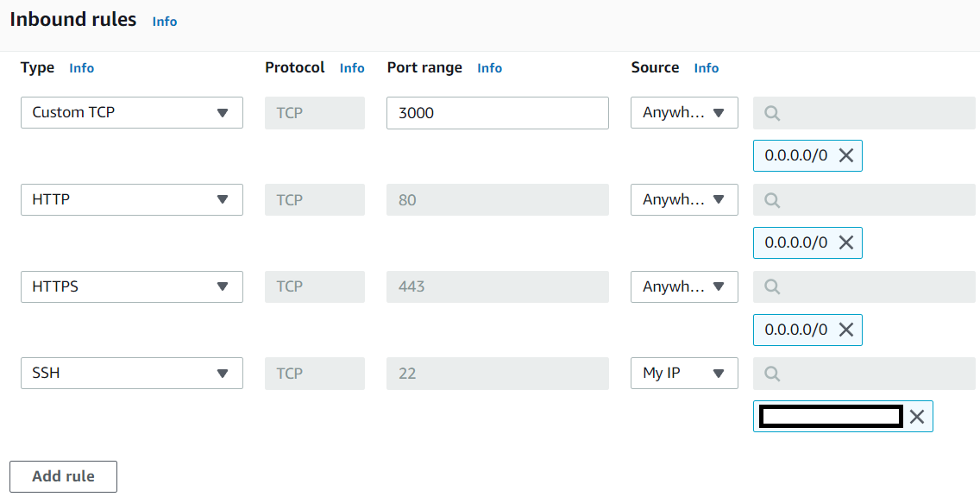
Task: Open Info link next to Source
Action: 706,68
